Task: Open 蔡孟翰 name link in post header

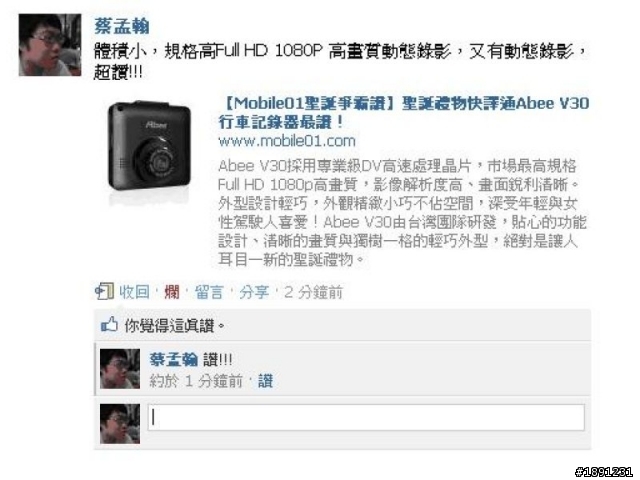Action: click(x=122, y=26)
